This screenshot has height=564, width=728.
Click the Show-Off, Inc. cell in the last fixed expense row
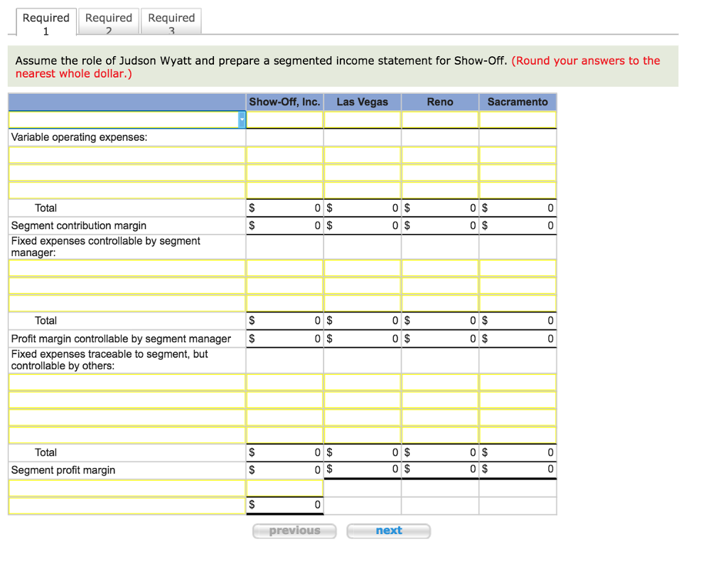284,435
